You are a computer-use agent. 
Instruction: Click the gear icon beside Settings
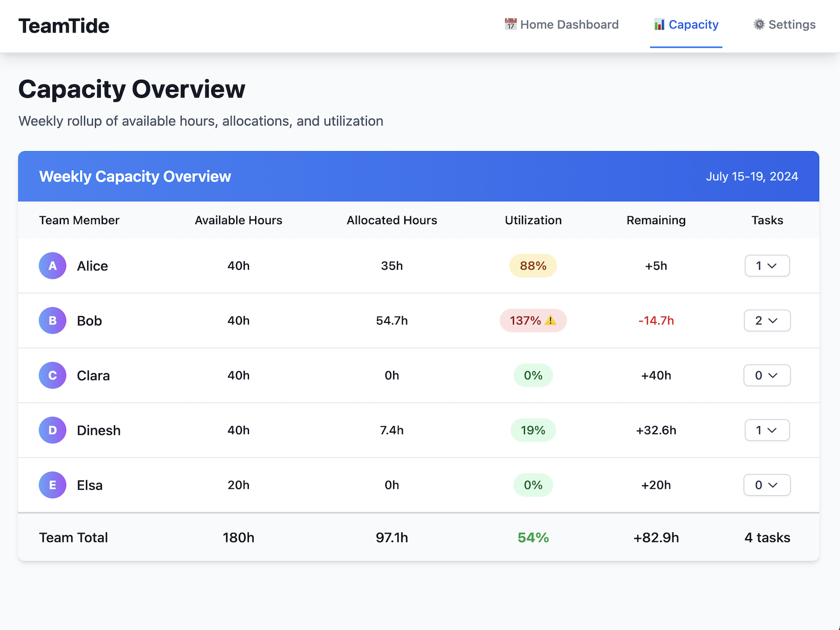(758, 24)
